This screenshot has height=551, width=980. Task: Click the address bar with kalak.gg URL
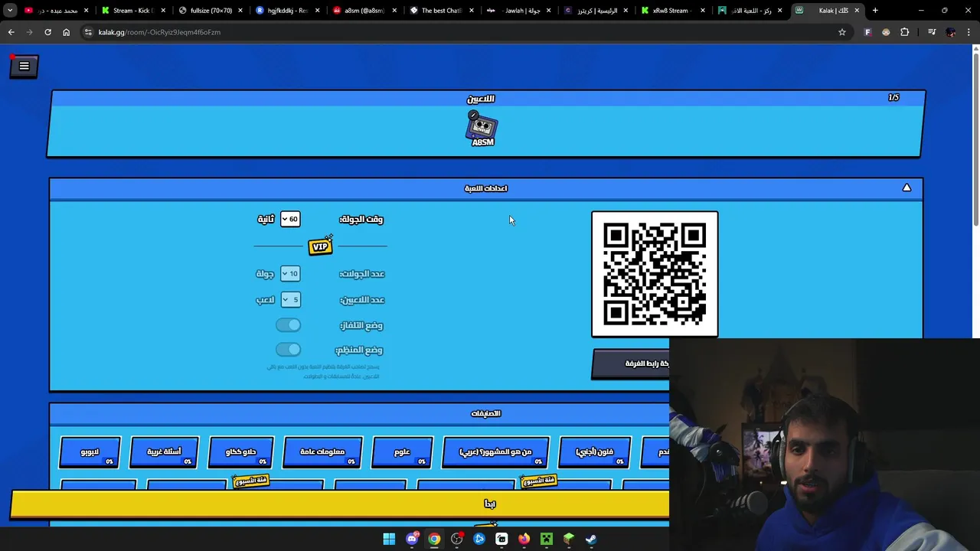(x=459, y=32)
